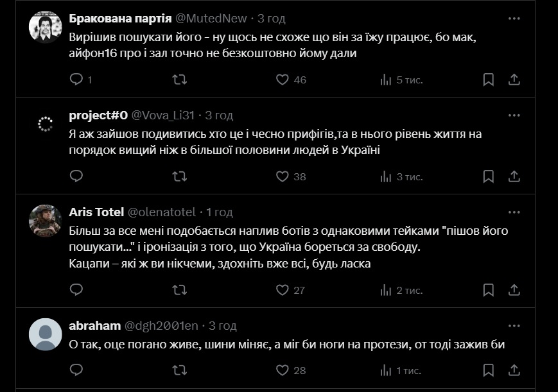Share the @MutedNew tweet
The image size is (558, 392).
tap(514, 80)
